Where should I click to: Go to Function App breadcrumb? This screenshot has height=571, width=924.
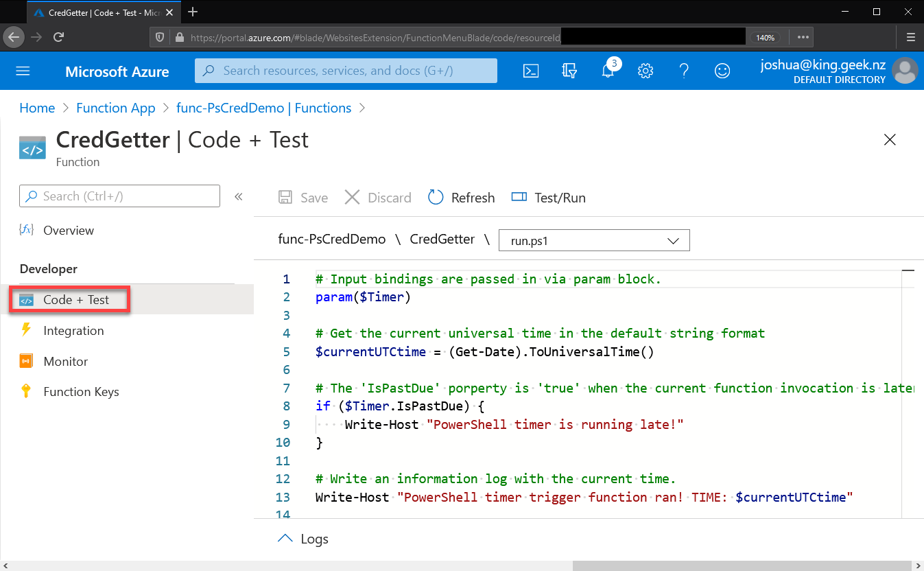click(x=116, y=108)
